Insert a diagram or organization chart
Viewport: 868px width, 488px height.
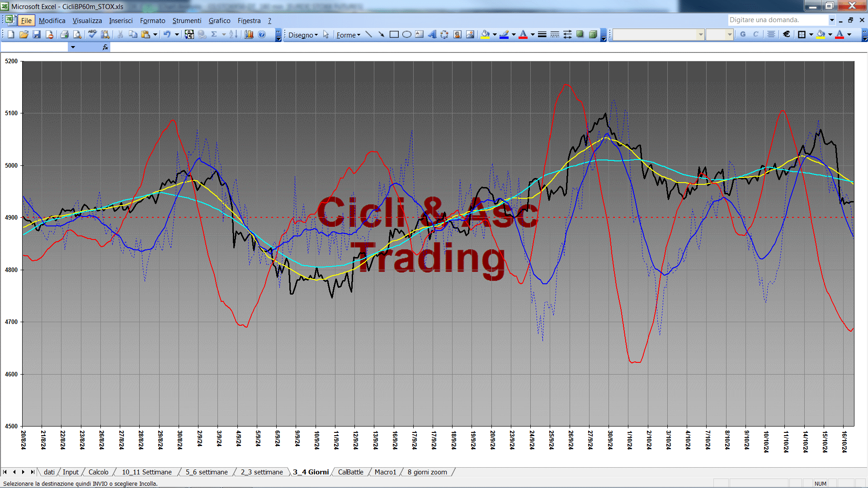(445, 34)
